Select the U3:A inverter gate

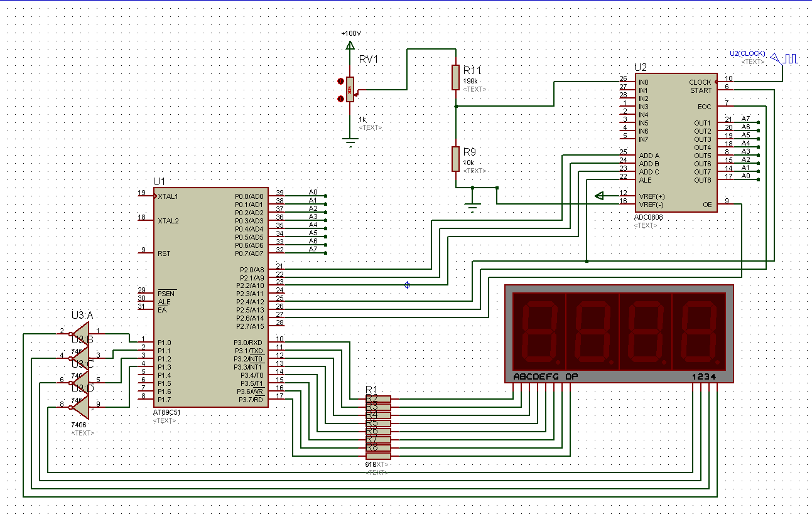(80, 331)
